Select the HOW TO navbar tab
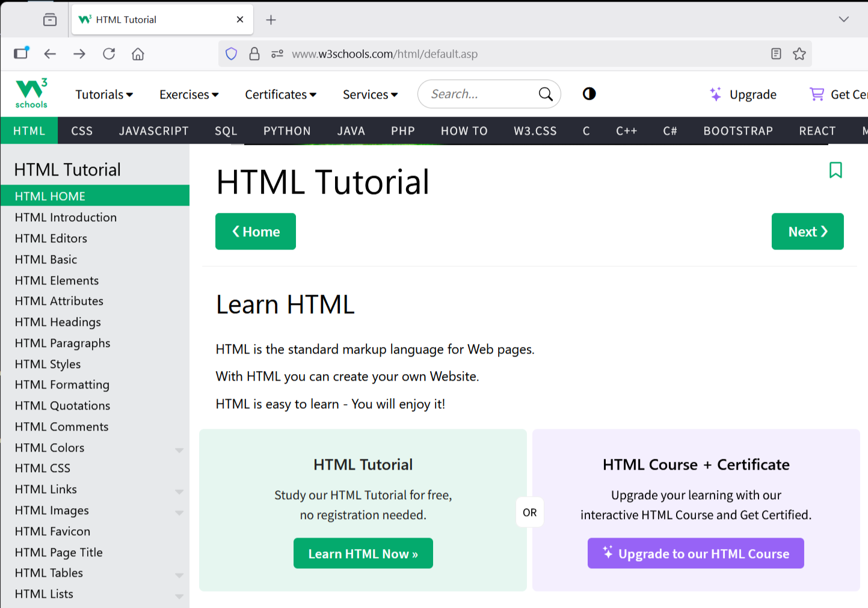This screenshot has width=868, height=608. coord(464,131)
